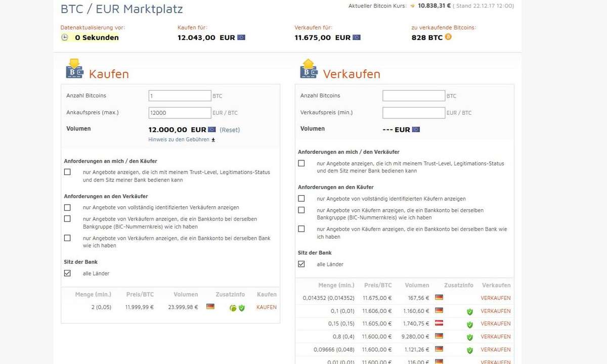Click KAUFEN for the 11.999,99 € offer
Image resolution: width=607 pixels, height=364 pixels.
pyautogui.click(x=267, y=307)
